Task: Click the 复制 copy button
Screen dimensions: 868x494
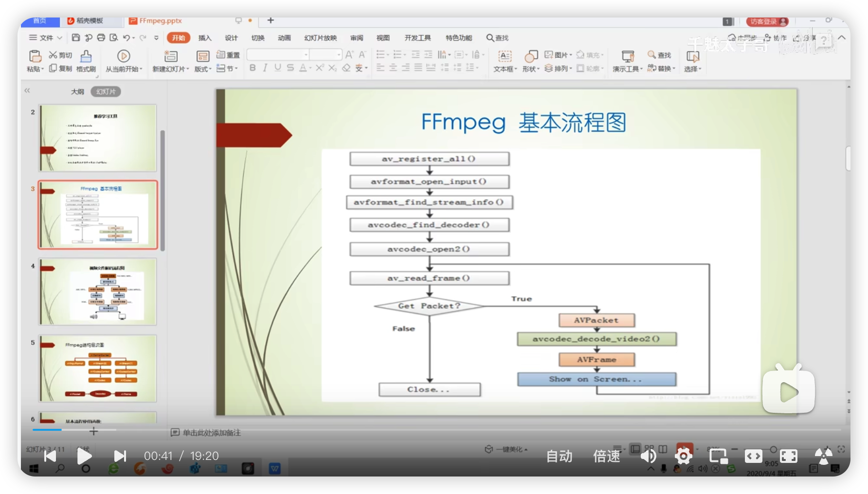Action: click(x=60, y=69)
